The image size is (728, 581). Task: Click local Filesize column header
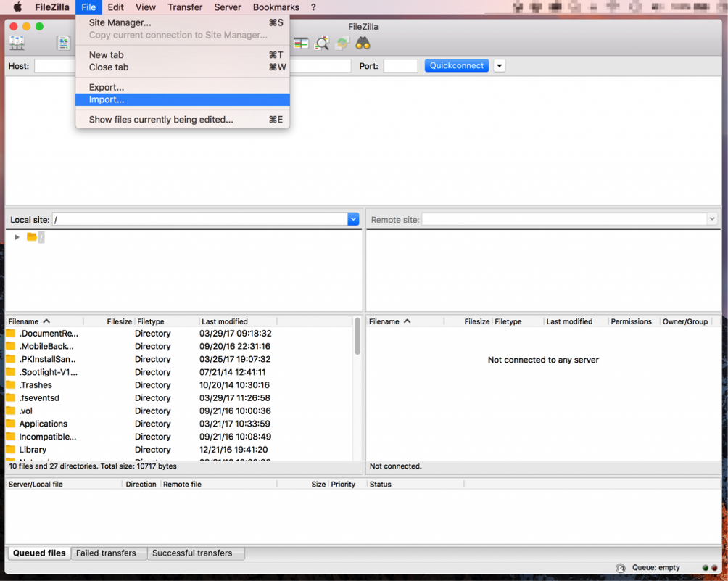[109, 321]
